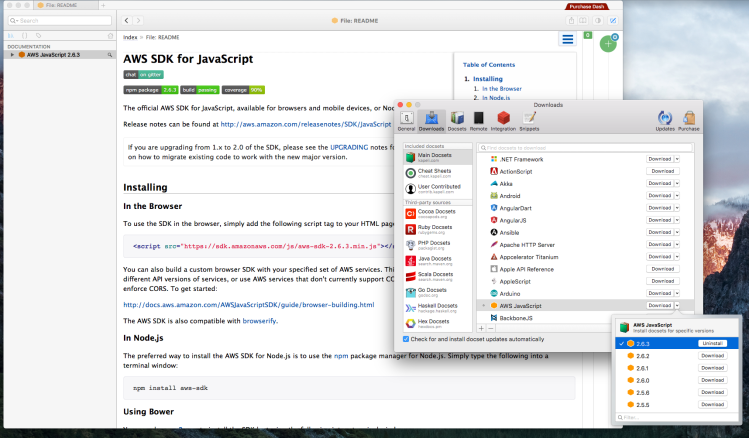Image resolution: width=749 pixels, height=438 pixels.
Task: Show tags sidebar icon
Action: (39, 36)
